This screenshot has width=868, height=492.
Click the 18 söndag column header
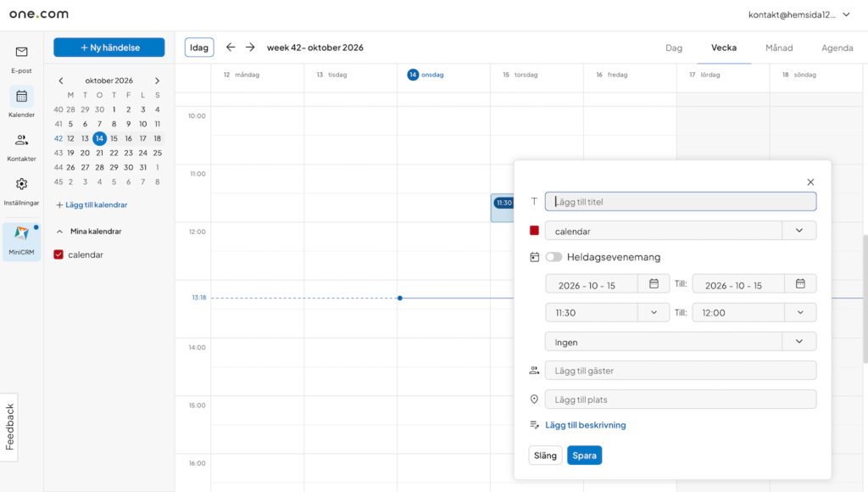click(798, 75)
